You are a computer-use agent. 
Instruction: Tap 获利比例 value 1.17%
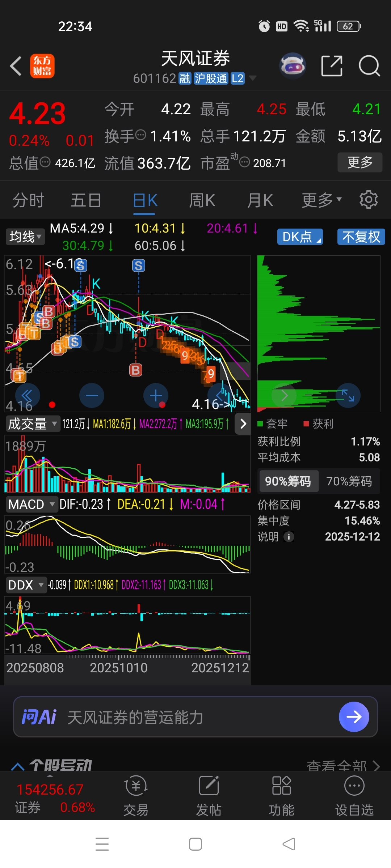pos(365,441)
